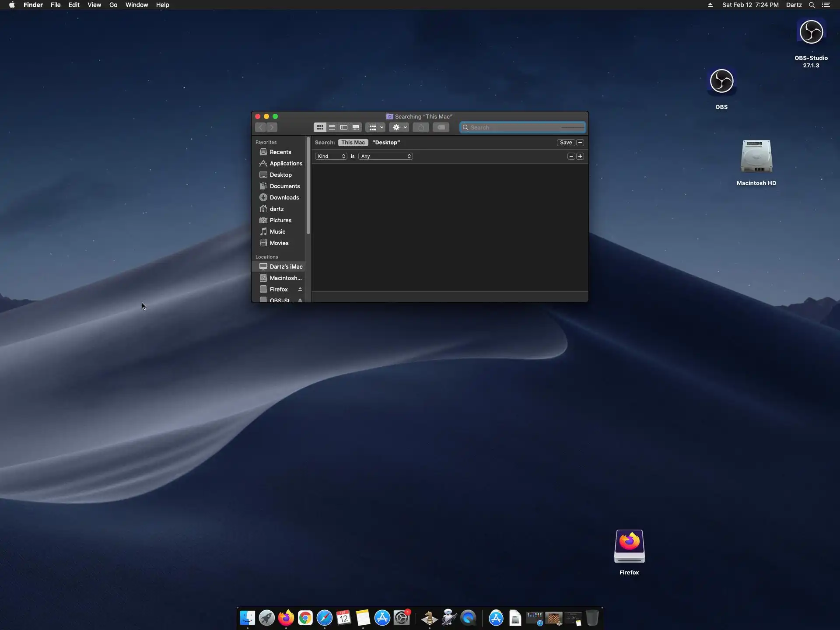The width and height of the screenshot is (840, 630).
Task: Open the gear Action menu dropdown
Action: pos(399,127)
